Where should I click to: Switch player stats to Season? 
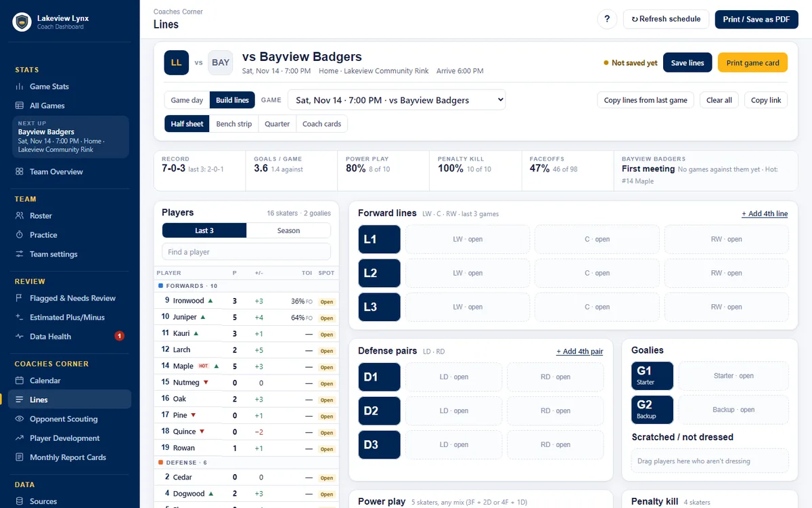(x=288, y=230)
